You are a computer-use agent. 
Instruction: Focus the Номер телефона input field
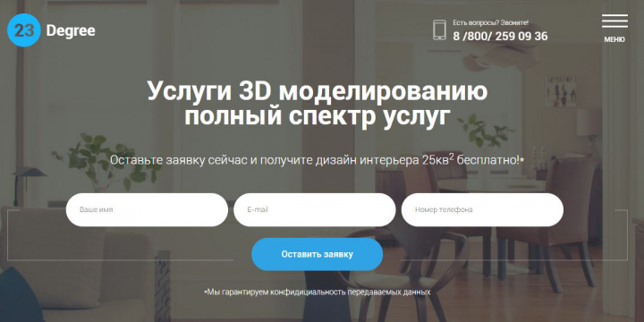pyautogui.click(x=482, y=210)
